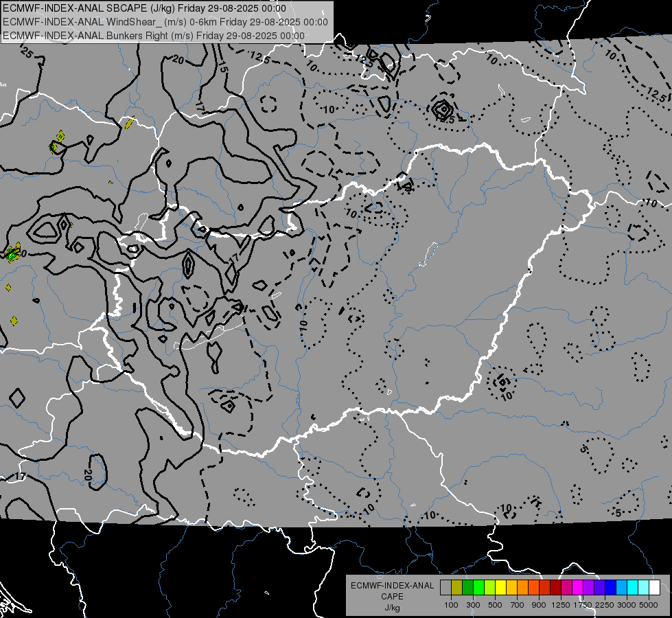This screenshot has width=672, height=618.
Task: Click the cyan legend swatch
Action: click(x=632, y=587)
